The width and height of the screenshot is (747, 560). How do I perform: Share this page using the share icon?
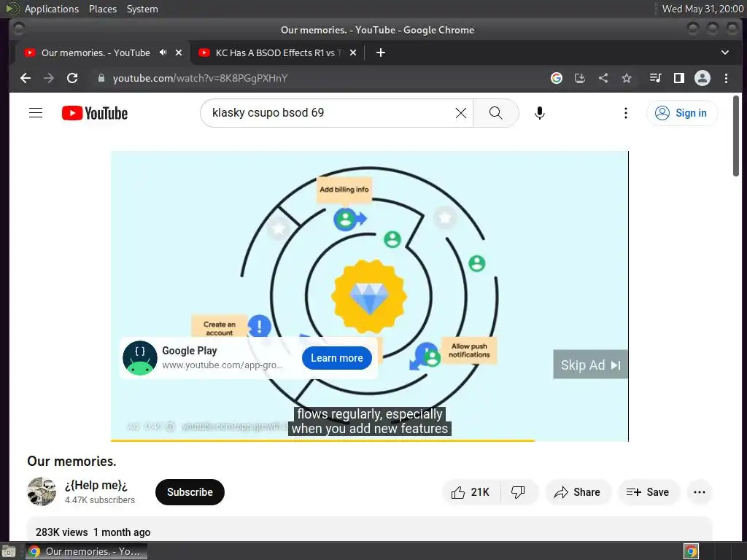[x=603, y=78]
